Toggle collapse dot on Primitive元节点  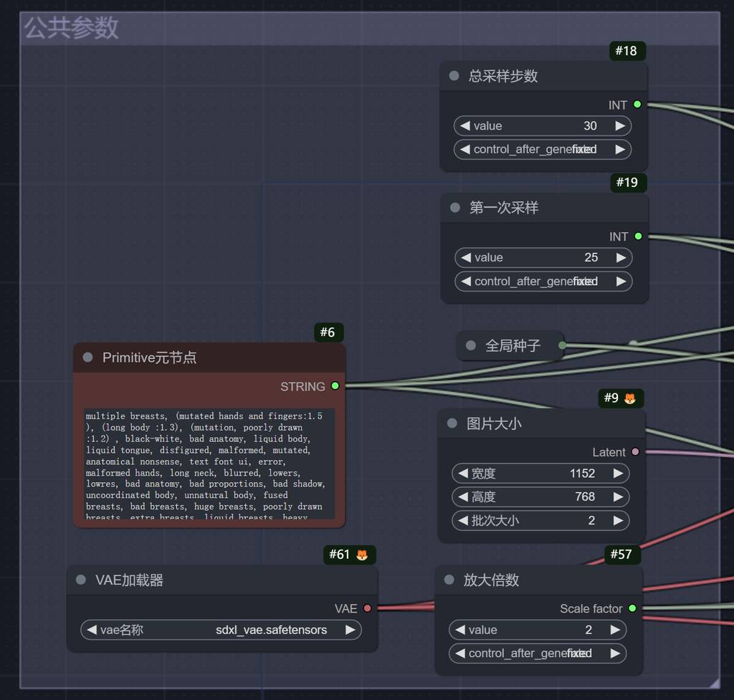coord(87,358)
